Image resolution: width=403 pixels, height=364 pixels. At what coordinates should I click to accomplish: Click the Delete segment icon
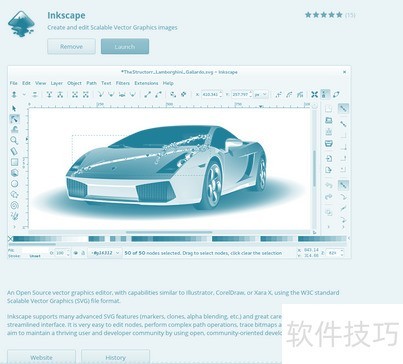point(86,95)
